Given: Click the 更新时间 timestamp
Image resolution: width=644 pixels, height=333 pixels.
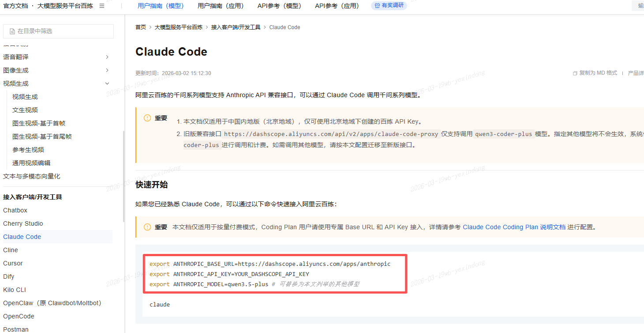Looking at the screenshot, I should 173,73.
